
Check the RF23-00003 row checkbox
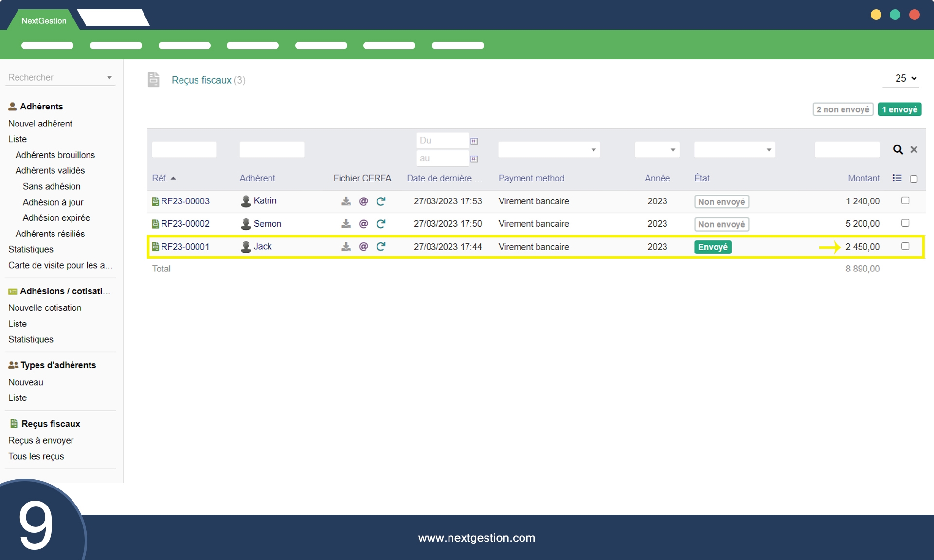coord(905,200)
